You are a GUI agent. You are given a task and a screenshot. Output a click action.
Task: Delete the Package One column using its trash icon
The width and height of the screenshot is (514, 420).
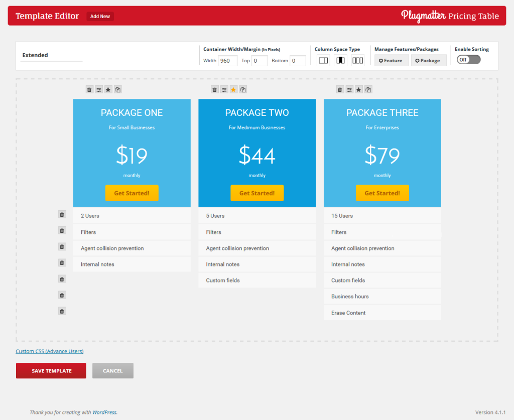pyautogui.click(x=89, y=89)
